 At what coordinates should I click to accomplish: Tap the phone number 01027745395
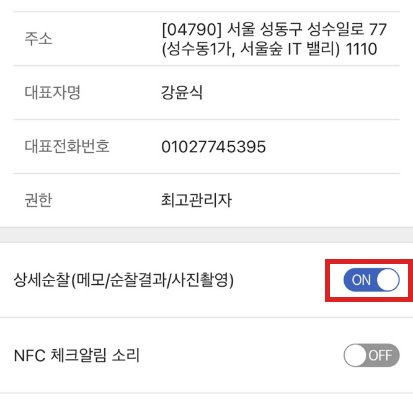(x=214, y=147)
